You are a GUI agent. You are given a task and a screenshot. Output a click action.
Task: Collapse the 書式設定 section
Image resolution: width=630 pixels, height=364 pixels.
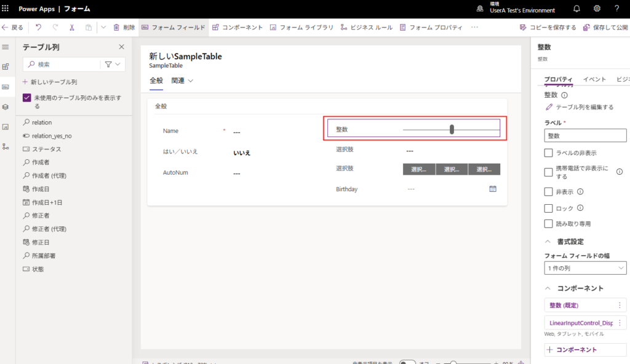tap(548, 242)
